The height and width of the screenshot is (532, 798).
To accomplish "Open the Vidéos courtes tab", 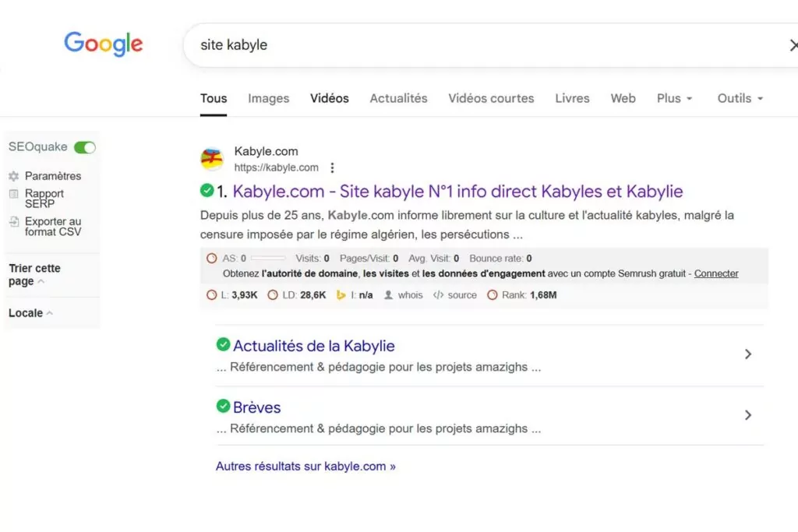I will (491, 98).
